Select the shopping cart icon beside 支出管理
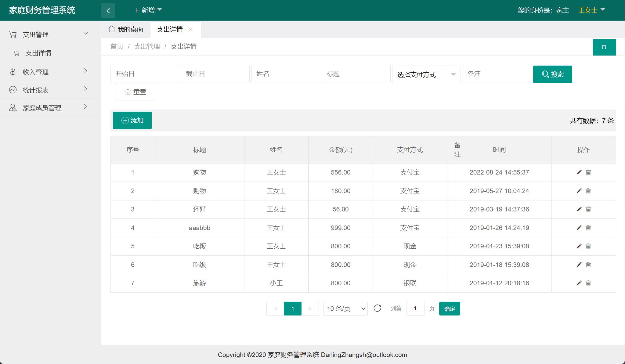 click(13, 34)
